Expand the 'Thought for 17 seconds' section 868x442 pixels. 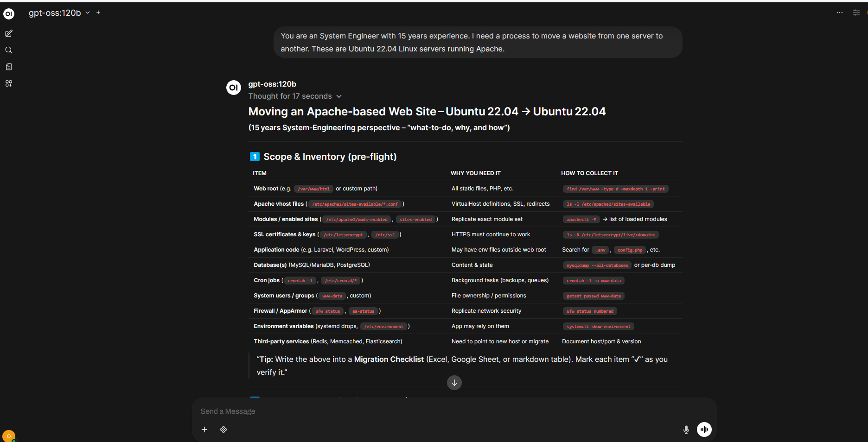click(x=295, y=96)
